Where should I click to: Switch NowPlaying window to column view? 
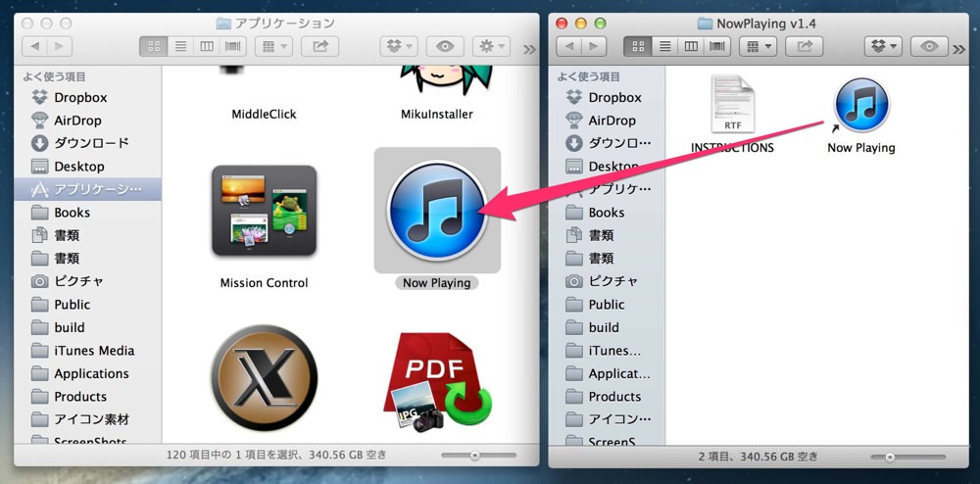691,46
